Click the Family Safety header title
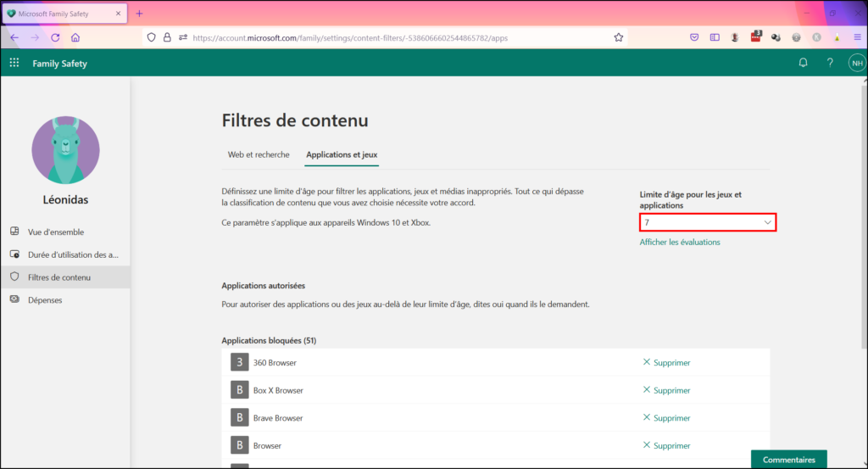The image size is (868, 469). click(60, 64)
